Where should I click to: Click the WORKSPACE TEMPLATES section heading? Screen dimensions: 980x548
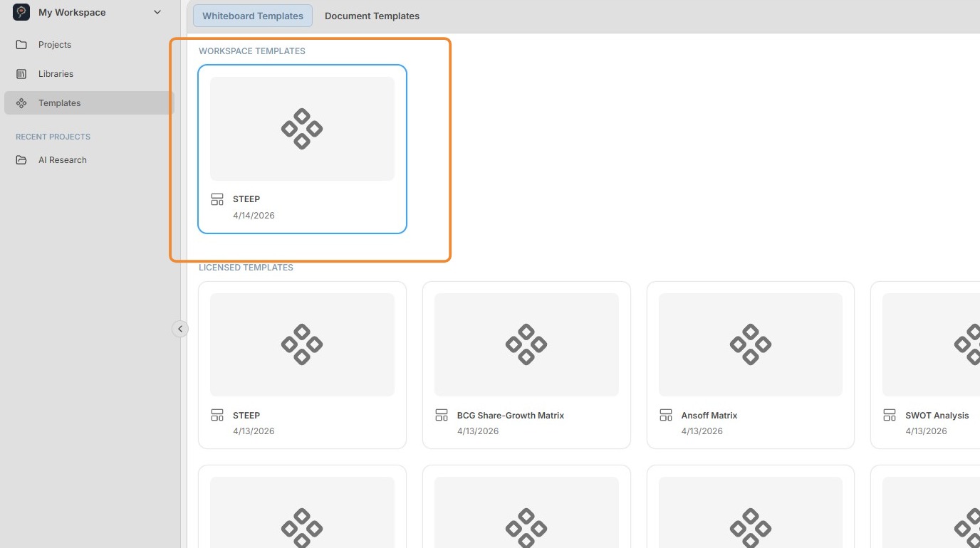pos(252,51)
